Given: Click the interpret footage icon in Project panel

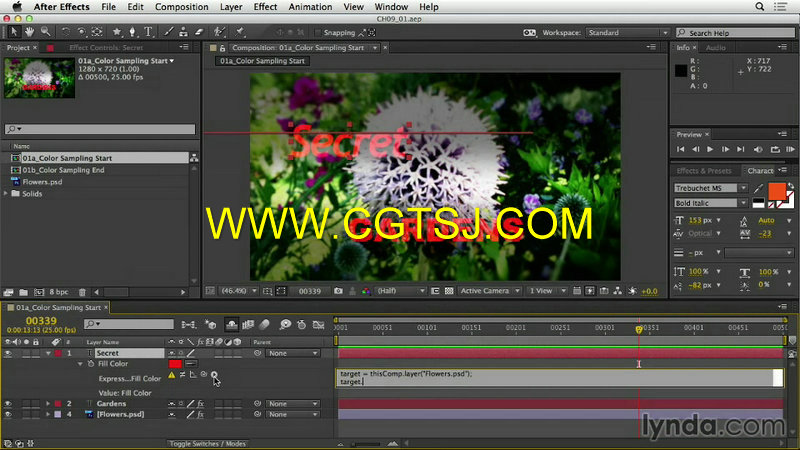Looking at the screenshot, I should 8,292.
